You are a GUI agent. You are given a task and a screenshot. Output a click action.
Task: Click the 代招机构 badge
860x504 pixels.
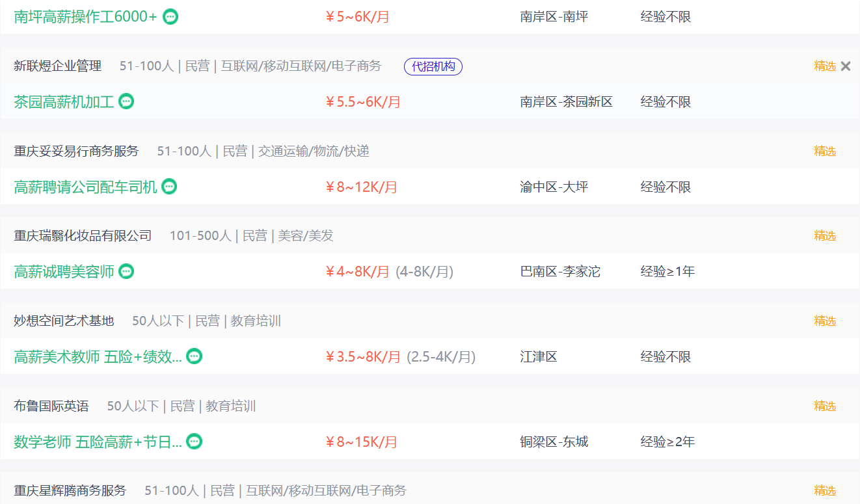point(433,66)
